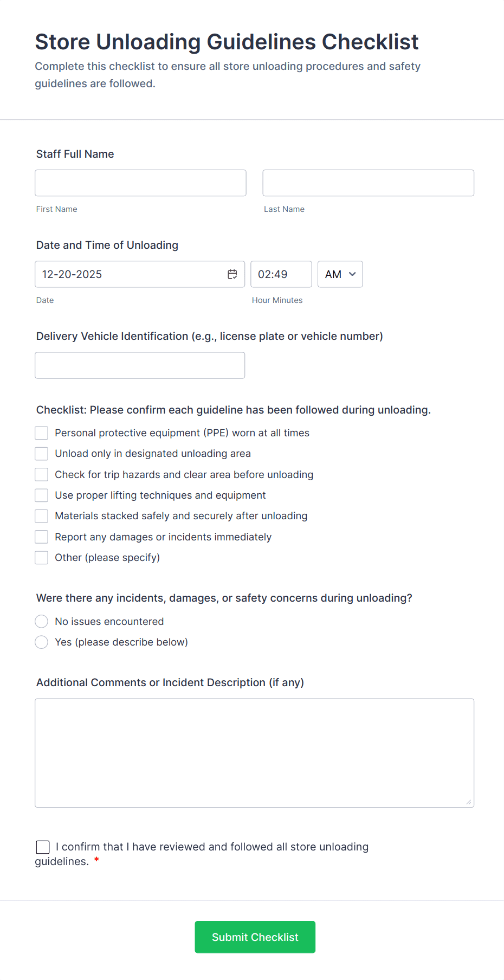Open the AM/PM dropdown

340,274
